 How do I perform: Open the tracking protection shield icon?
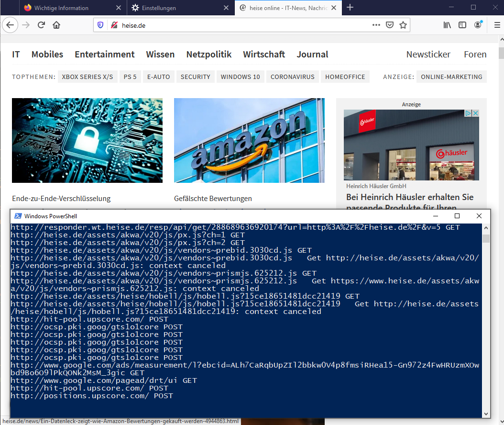pos(100,25)
